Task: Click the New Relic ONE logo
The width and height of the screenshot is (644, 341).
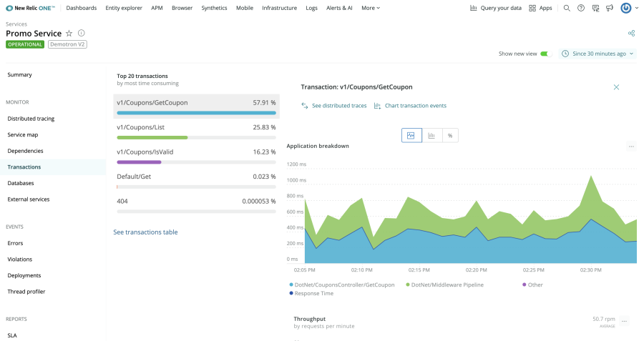Action: click(x=30, y=8)
